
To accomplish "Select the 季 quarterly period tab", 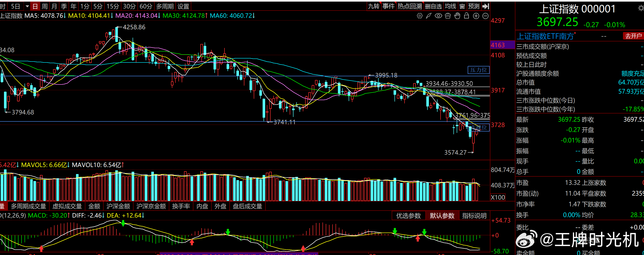I will click(x=64, y=6).
